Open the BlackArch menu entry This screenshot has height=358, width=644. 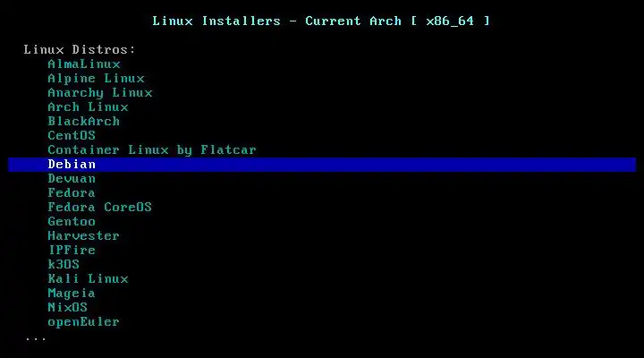[84, 121]
